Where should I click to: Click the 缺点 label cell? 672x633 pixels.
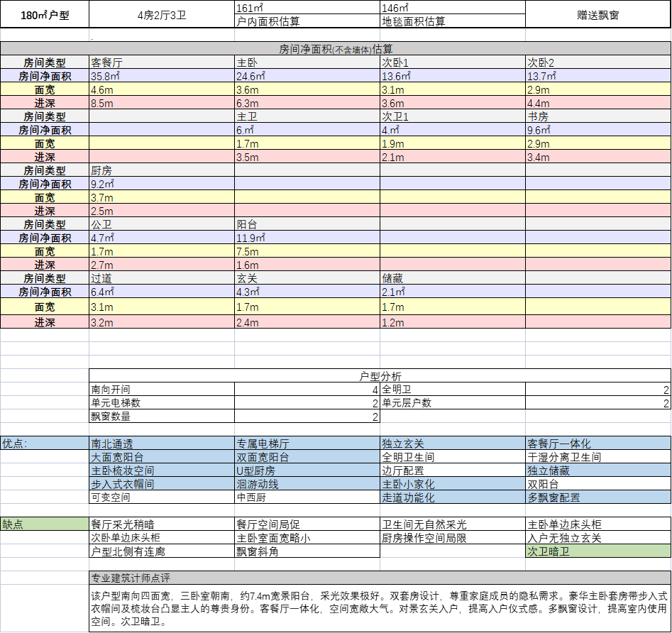pyautogui.click(x=45, y=524)
